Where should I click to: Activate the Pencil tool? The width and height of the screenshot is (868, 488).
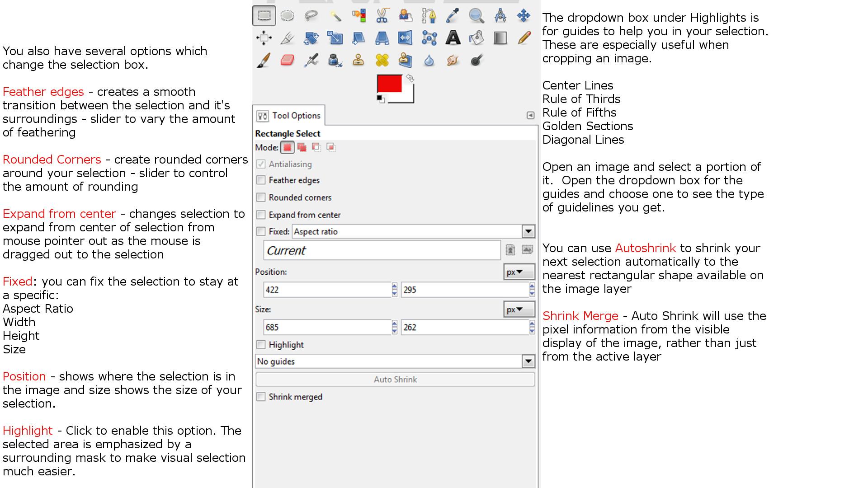click(x=524, y=38)
